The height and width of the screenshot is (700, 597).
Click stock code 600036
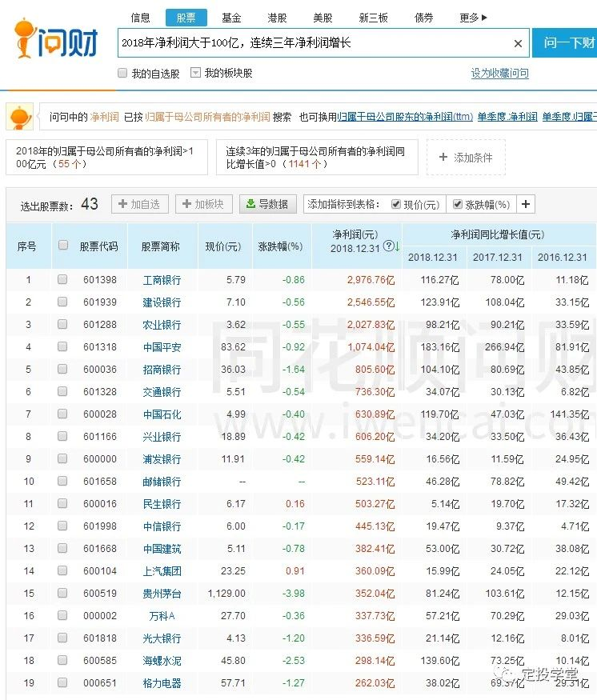[100, 369]
